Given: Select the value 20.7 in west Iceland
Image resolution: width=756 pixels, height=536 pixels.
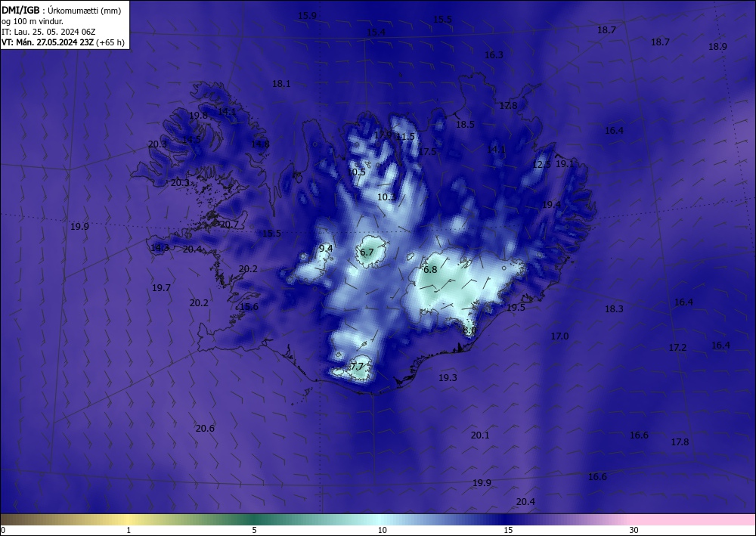Looking at the screenshot, I should pyautogui.click(x=229, y=224).
